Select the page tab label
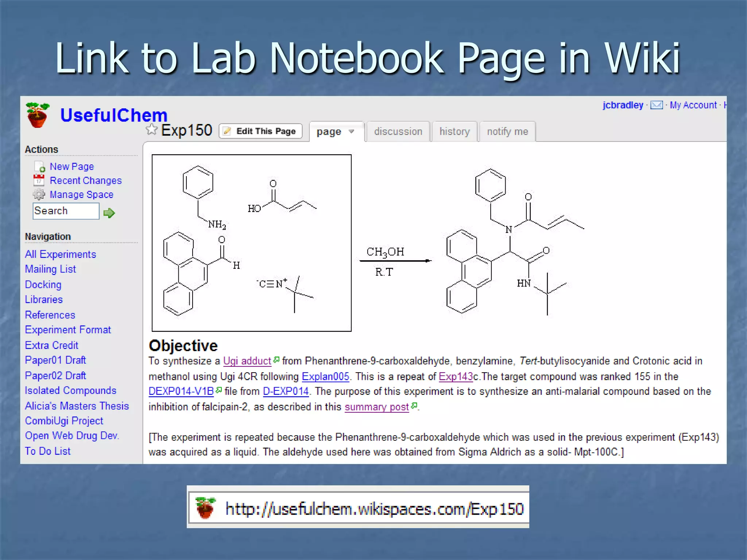 tap(329, 131)
